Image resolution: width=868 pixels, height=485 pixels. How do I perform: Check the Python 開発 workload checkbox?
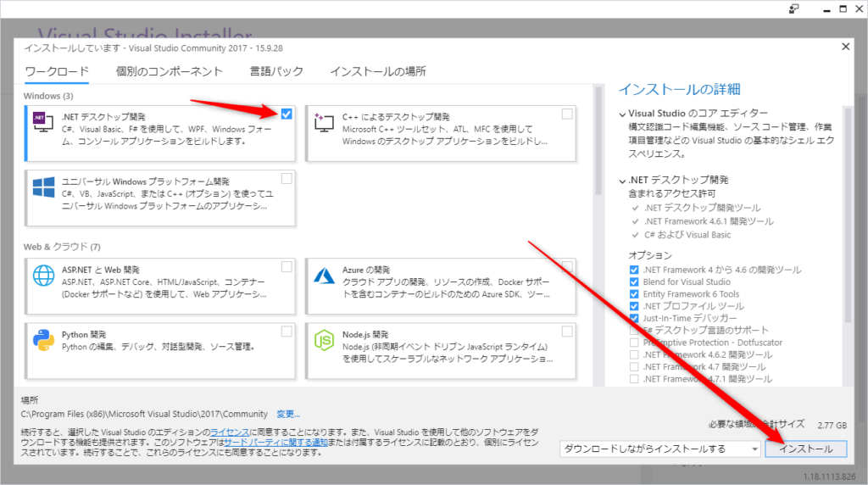point(287,332)
